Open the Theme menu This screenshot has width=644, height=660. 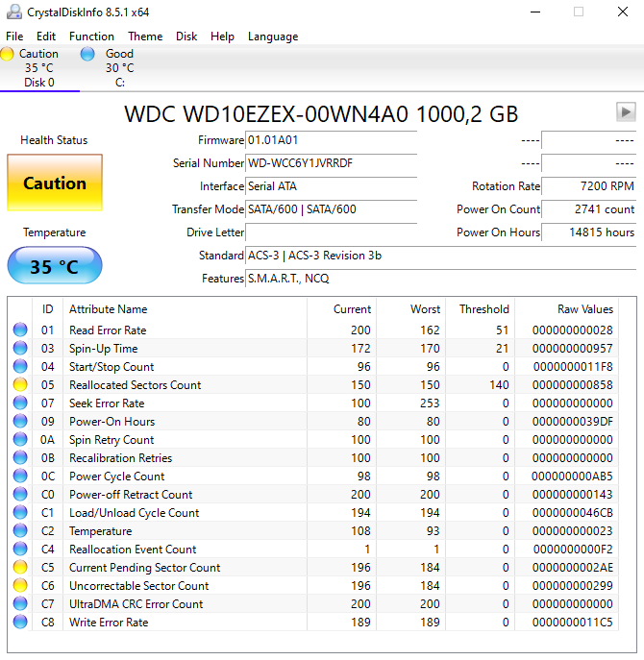point(145,37)
